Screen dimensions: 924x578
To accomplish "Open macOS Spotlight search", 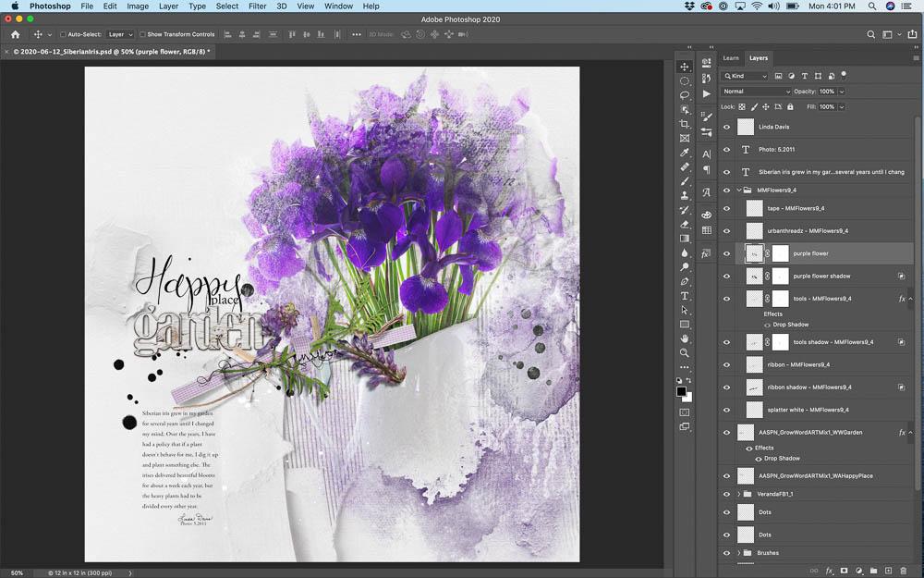I will pos(872,6).
